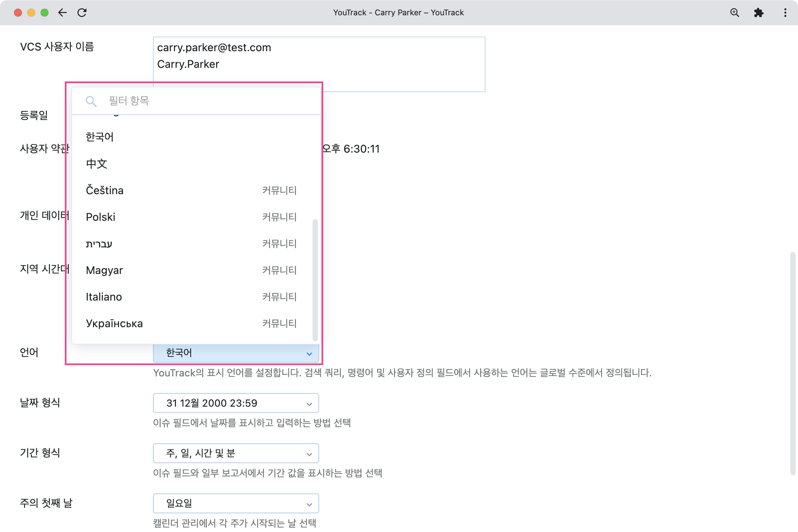Reload the YouTrack page
The image size is (798, 532).
tap(82, 13)
